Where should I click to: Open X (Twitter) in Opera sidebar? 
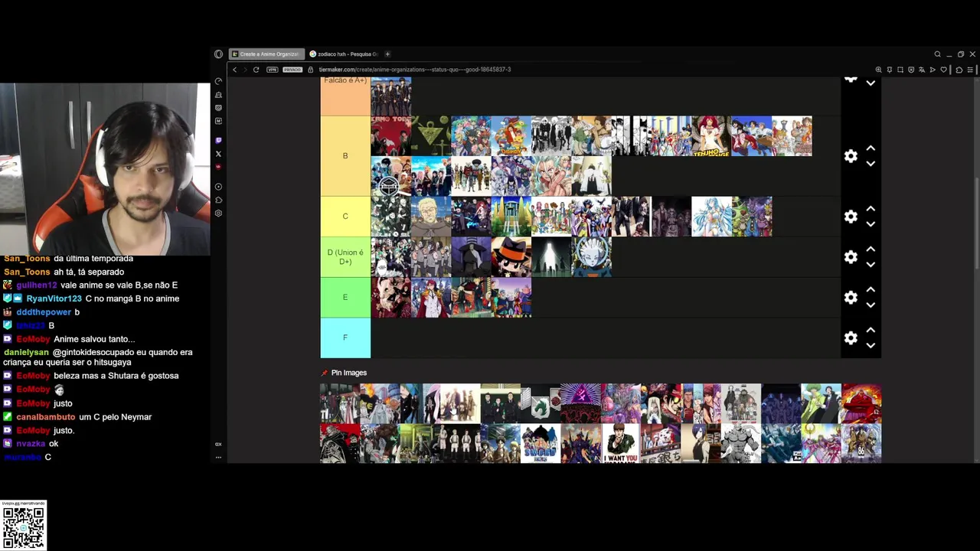pos(218,154)
